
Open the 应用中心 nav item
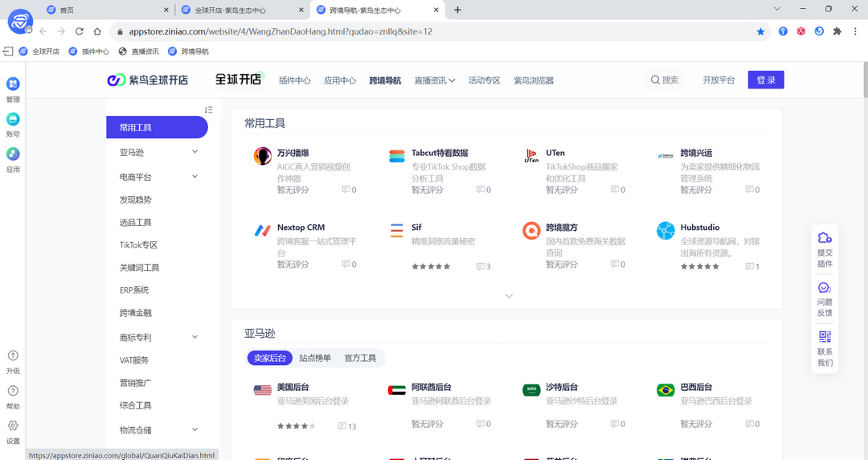pyautogui.click(x=340, y=80)
